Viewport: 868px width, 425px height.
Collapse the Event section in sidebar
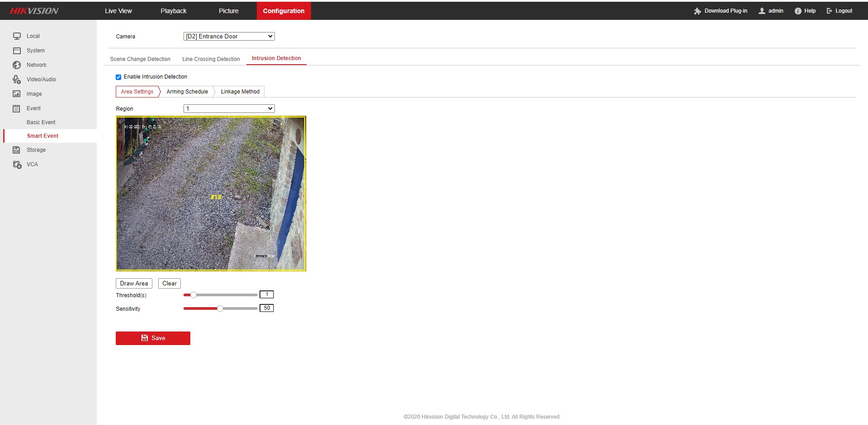(33, 108)
